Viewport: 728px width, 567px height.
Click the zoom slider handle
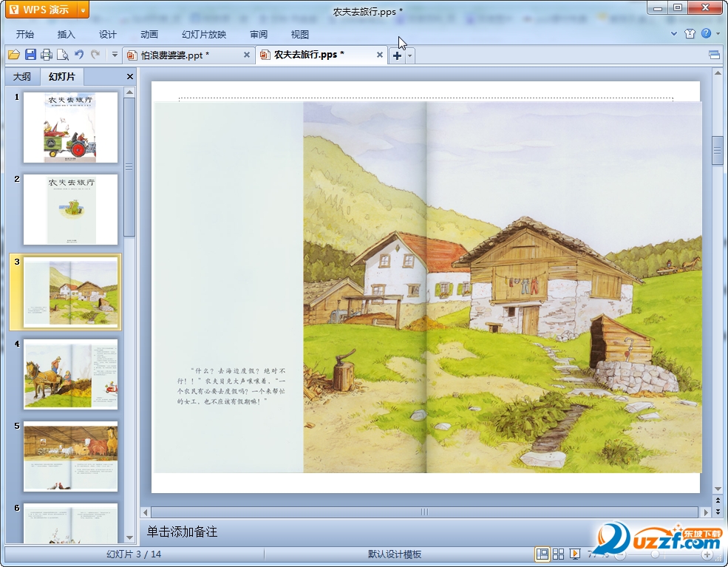(x=655, y=554)
